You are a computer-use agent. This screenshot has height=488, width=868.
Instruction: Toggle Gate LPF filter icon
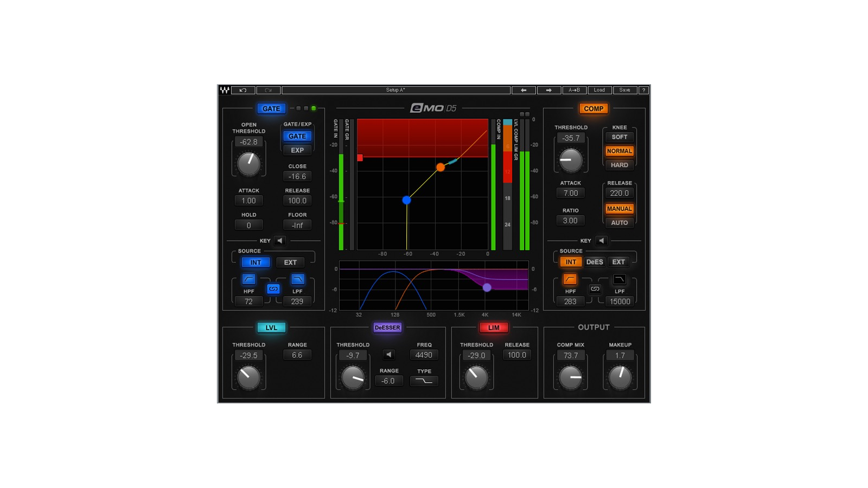pyautogui.click(x=297, y=279)
